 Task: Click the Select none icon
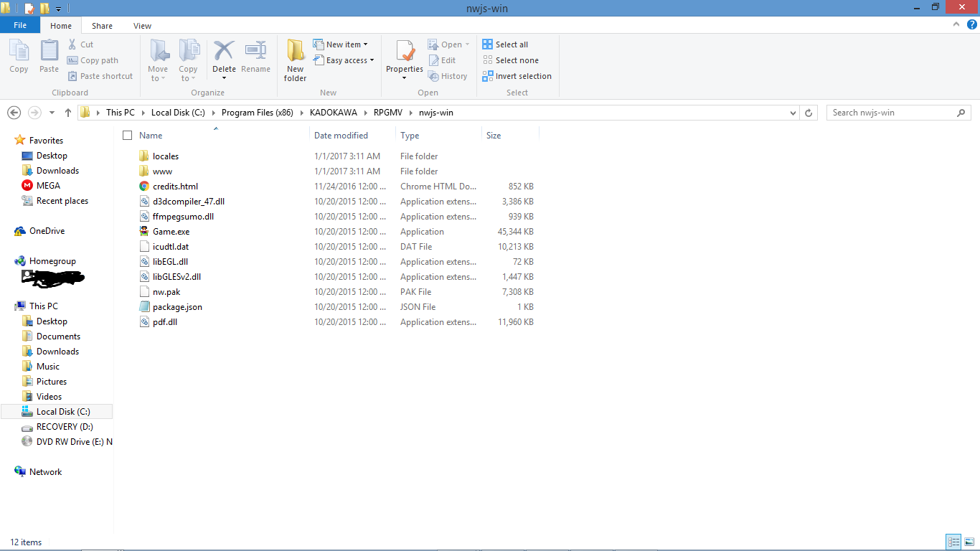488,60
